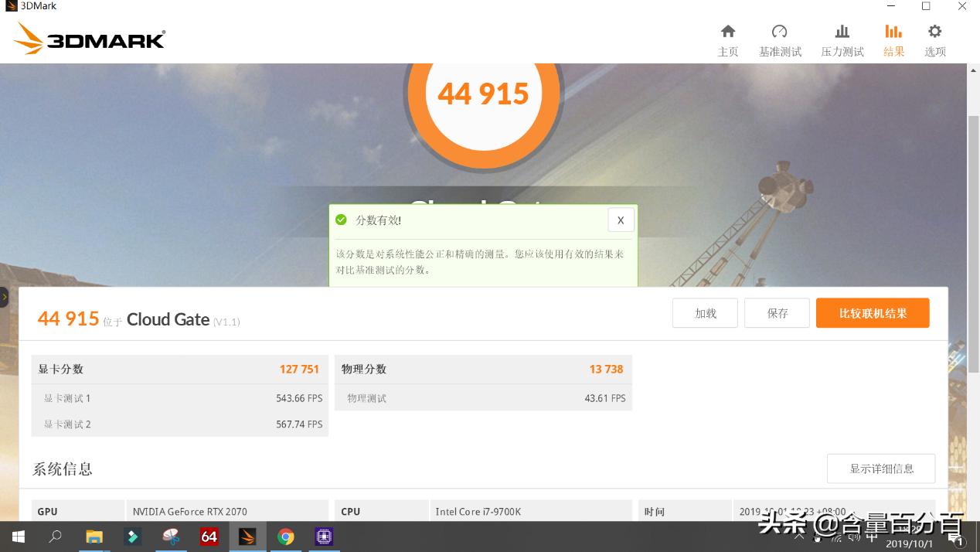Open the stress test (压力测试) section
Viewport: 980px width, 552px height.
point(841,39)
